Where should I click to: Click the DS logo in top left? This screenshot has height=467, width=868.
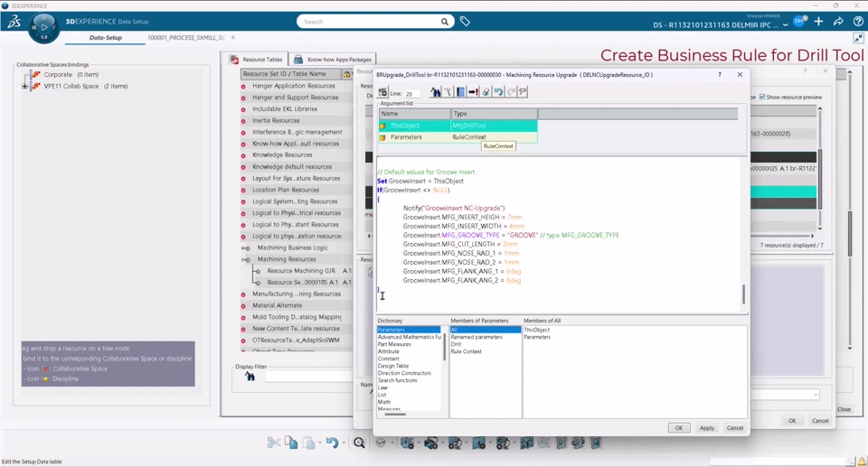coord(14,22)
